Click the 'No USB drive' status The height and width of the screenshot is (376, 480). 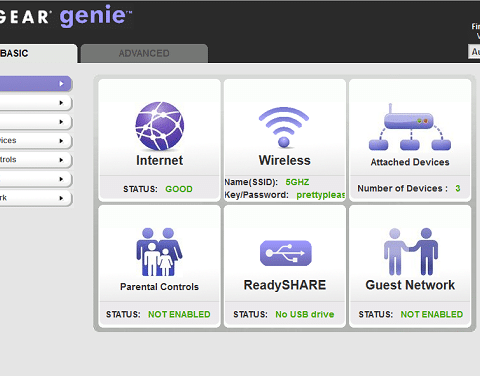click(305, 314)
